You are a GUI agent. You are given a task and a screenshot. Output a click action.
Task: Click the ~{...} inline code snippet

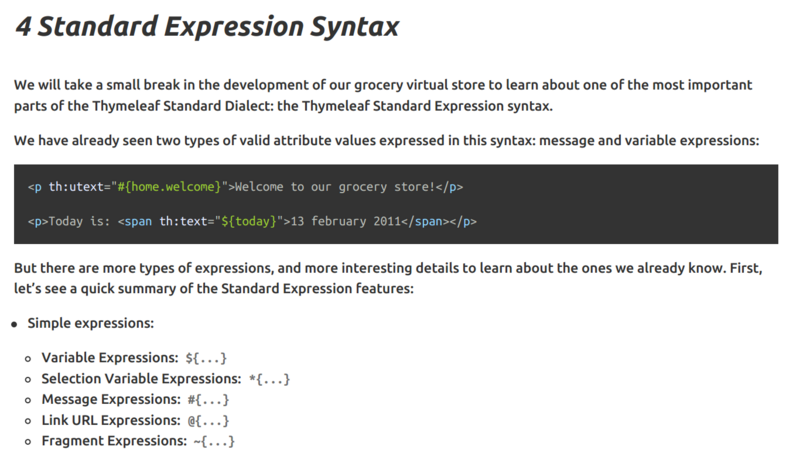[214, 441]
